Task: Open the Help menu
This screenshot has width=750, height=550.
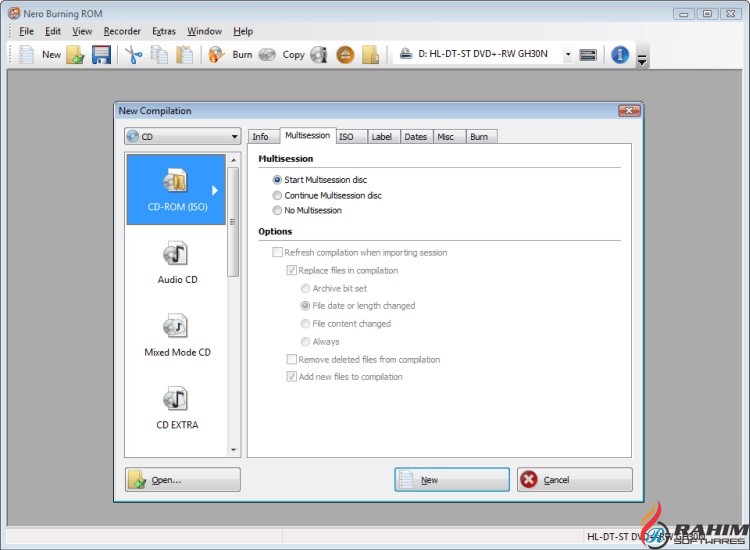Action: pos(243,31)
